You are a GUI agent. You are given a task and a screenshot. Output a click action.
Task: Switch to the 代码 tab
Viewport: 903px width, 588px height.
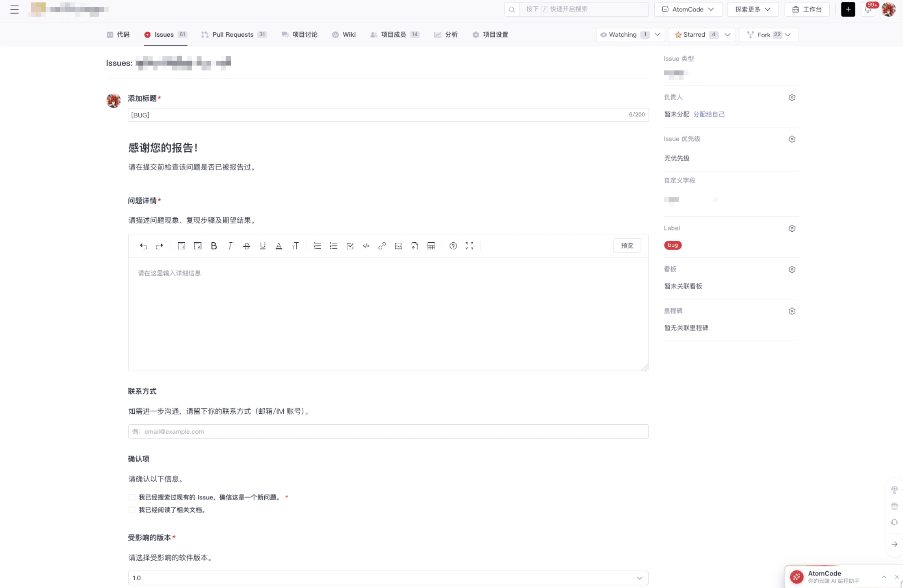tap(118, 35)
